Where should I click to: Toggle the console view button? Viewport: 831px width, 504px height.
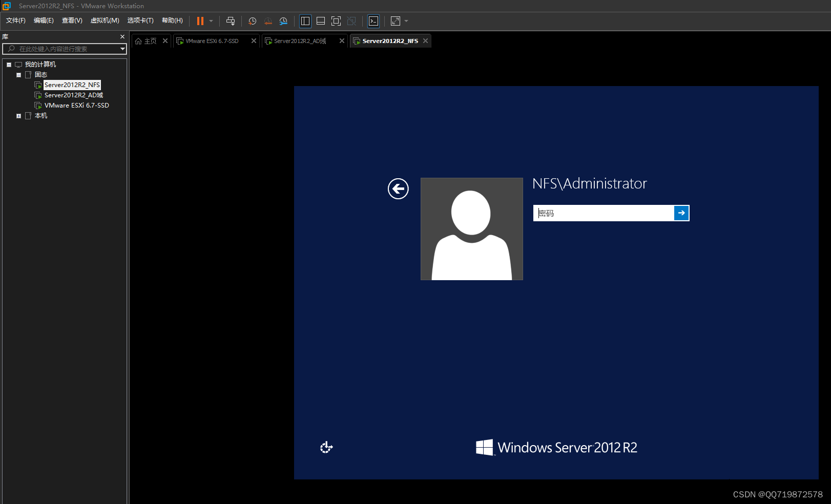coord(373,21)
